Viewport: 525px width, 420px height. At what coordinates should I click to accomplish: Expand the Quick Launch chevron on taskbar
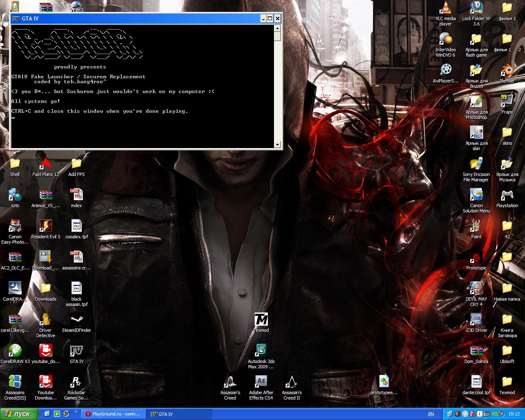[76, 412]
